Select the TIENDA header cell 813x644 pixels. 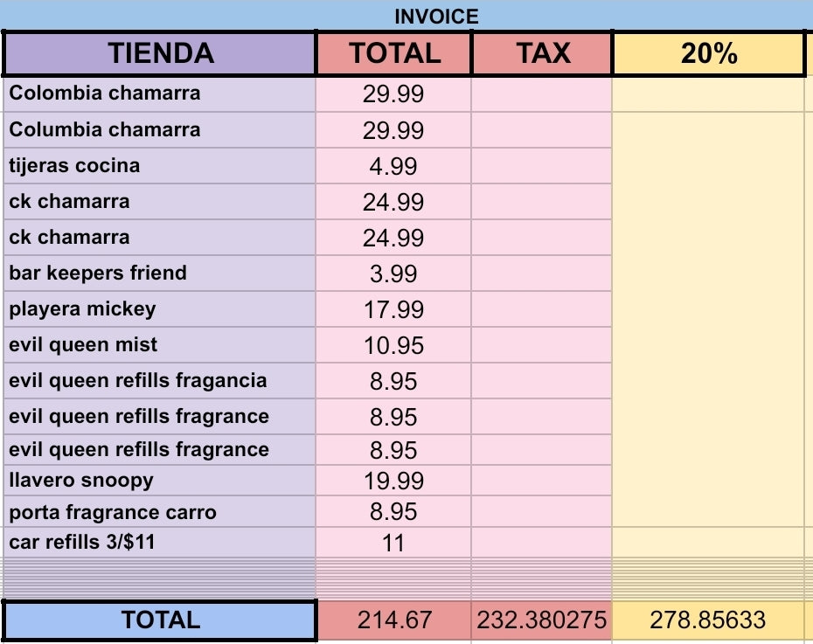point(160,54)
